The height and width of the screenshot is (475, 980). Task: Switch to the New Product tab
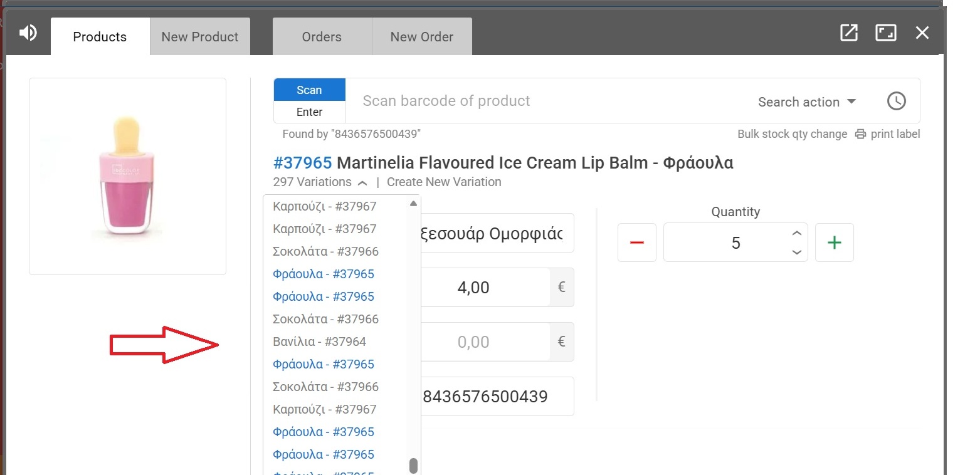point(200,37)
